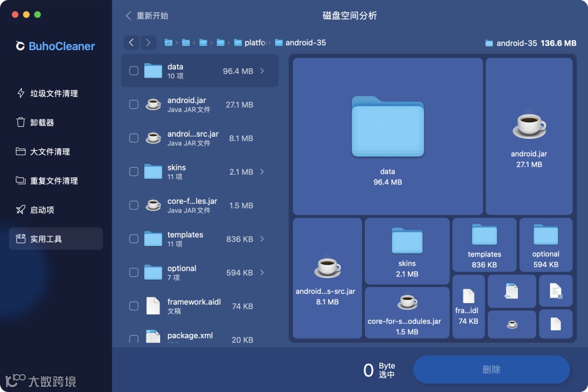Click the BuhoCleaner logo

click(x=56, y=46)
